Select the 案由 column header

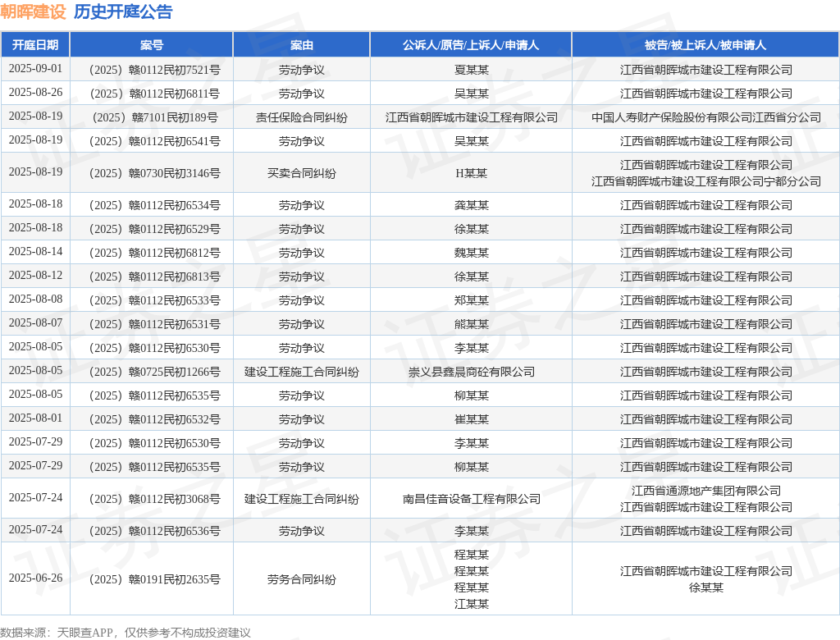tap(302, 45)
